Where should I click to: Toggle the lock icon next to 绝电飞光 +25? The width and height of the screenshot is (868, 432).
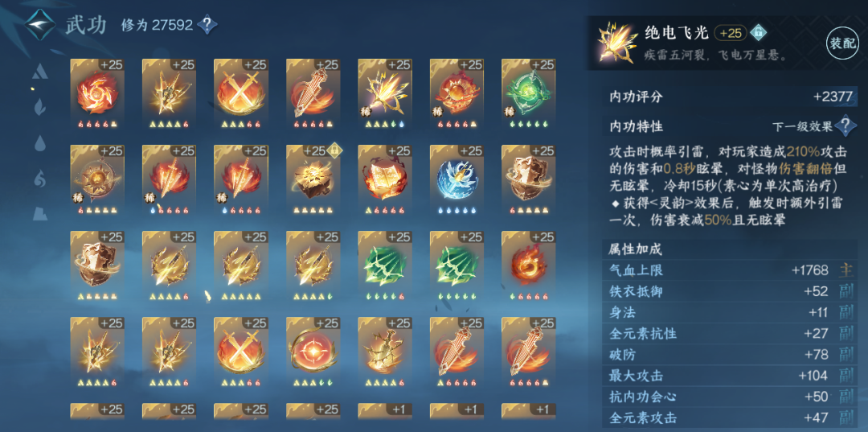pyautogui.click(x=758, y=33)
